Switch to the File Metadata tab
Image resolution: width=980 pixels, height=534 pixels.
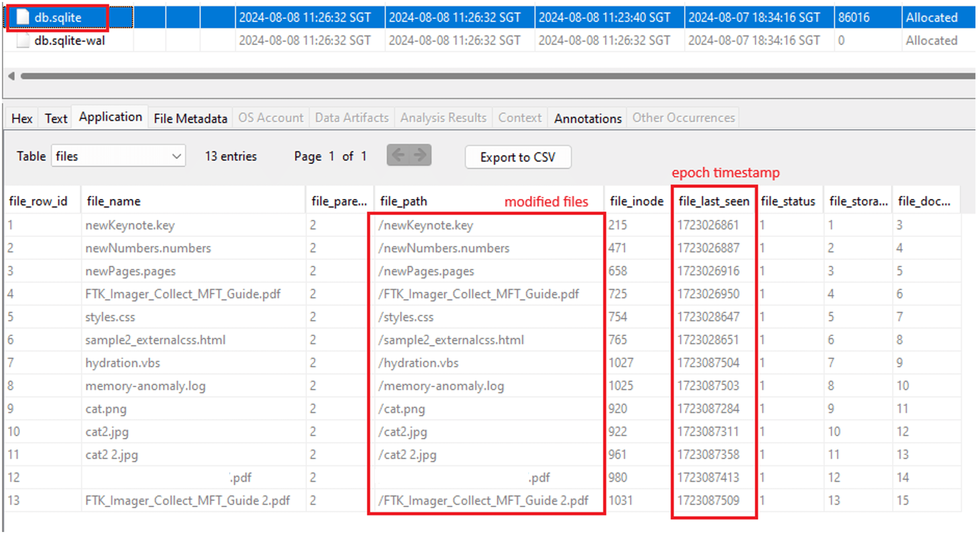[190, 118]
